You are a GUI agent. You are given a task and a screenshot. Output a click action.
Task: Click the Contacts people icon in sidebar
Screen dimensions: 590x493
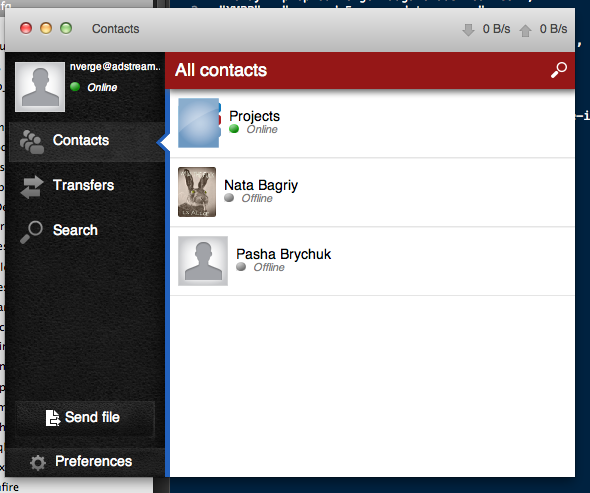point(32,142)
